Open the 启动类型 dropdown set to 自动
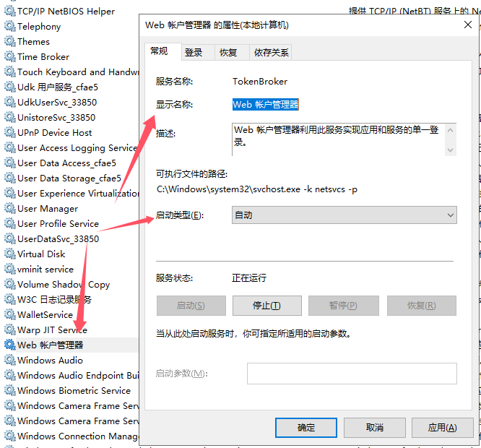This screenshot has height=448, width=481. pos(344,215)
